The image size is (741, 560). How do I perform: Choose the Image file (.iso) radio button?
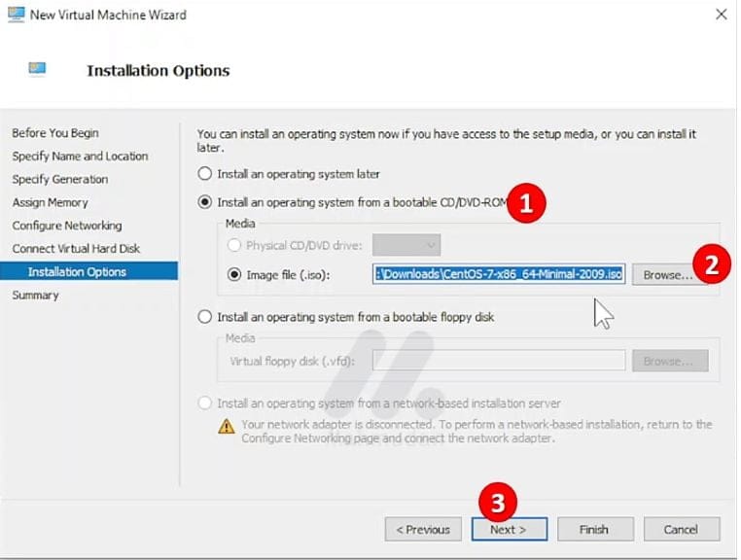[233, 275]
